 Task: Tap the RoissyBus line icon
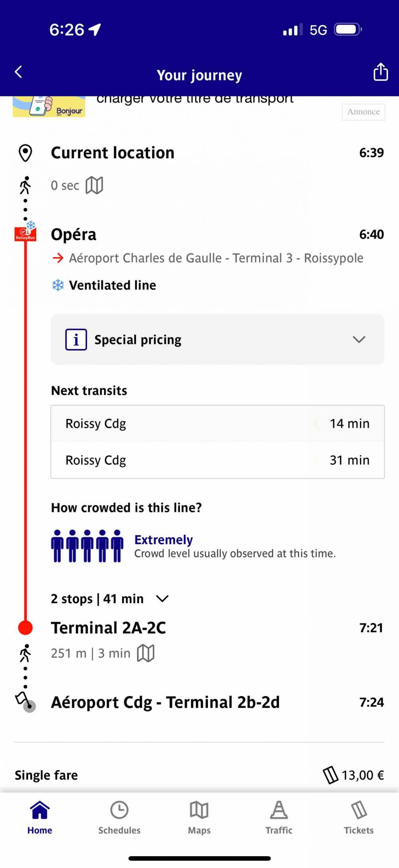pos(25,234)
